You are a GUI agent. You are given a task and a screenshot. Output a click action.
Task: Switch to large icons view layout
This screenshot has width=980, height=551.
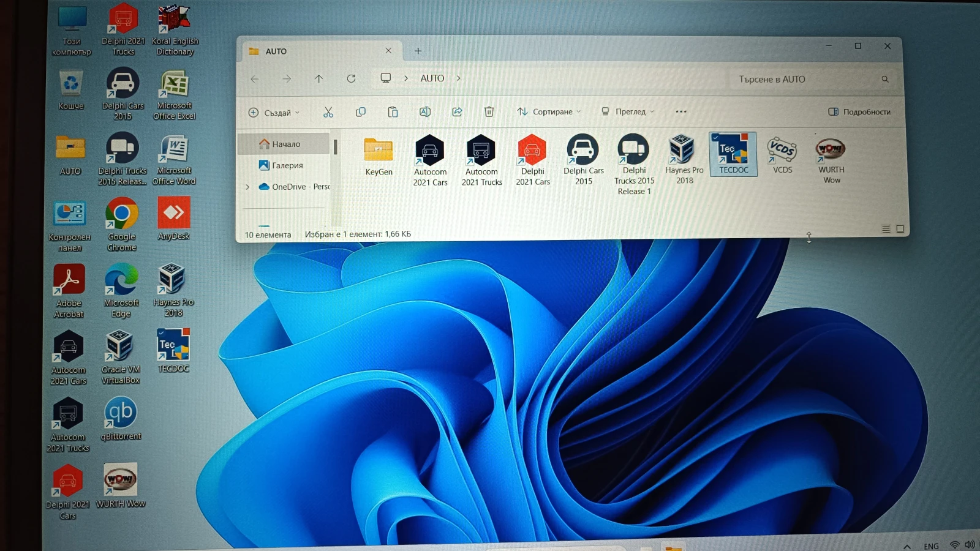[x=900, y=229]
